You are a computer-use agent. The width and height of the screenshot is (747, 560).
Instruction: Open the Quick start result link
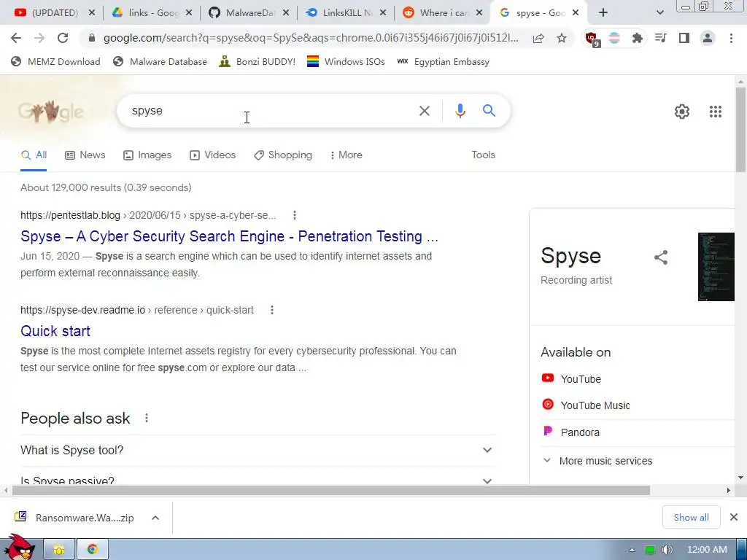point(55,331)
